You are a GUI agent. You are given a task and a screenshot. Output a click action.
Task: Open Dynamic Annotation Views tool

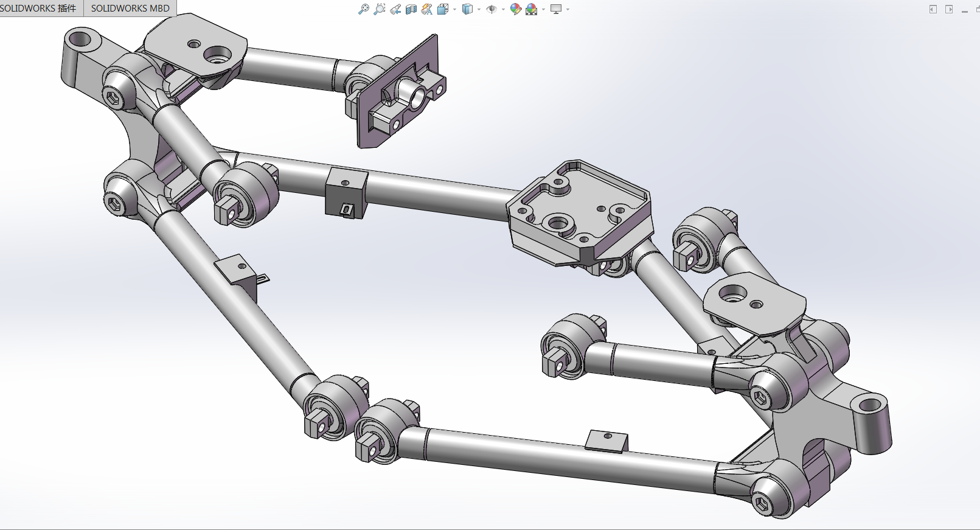pyautogui.click(x=427, y=9)
